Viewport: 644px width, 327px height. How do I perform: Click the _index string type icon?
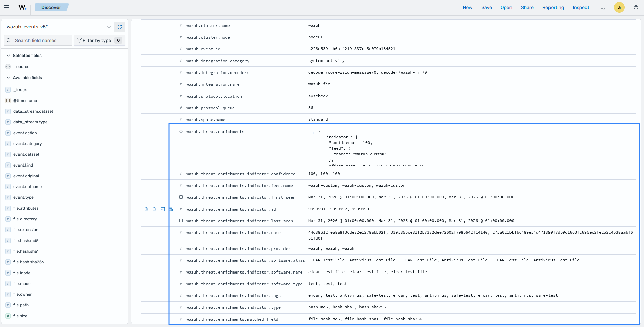[x=8, y=90]
